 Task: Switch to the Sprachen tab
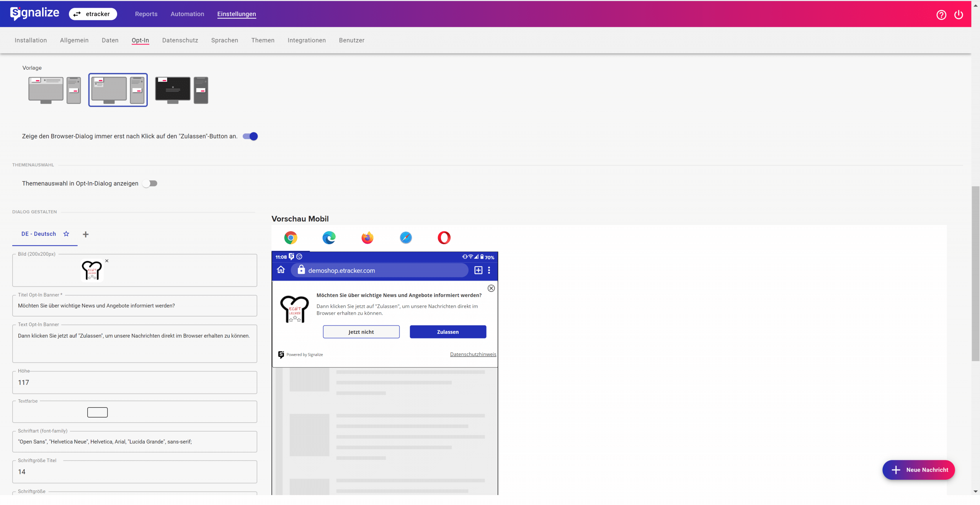(225, 40)
